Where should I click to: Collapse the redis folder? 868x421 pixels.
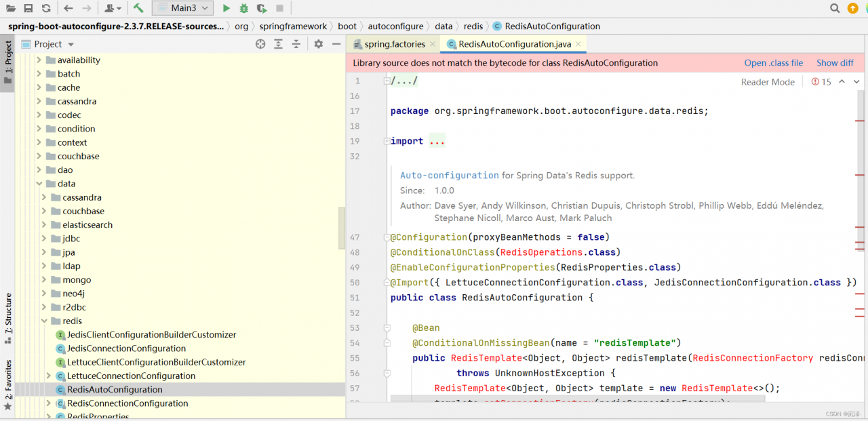[44, 321]
